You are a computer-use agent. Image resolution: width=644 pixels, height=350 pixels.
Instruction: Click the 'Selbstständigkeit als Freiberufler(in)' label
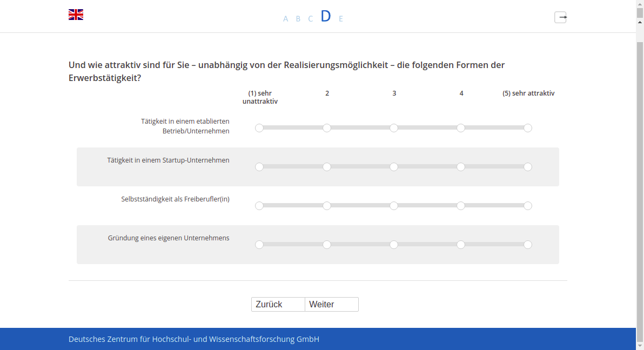pos(176,199)
